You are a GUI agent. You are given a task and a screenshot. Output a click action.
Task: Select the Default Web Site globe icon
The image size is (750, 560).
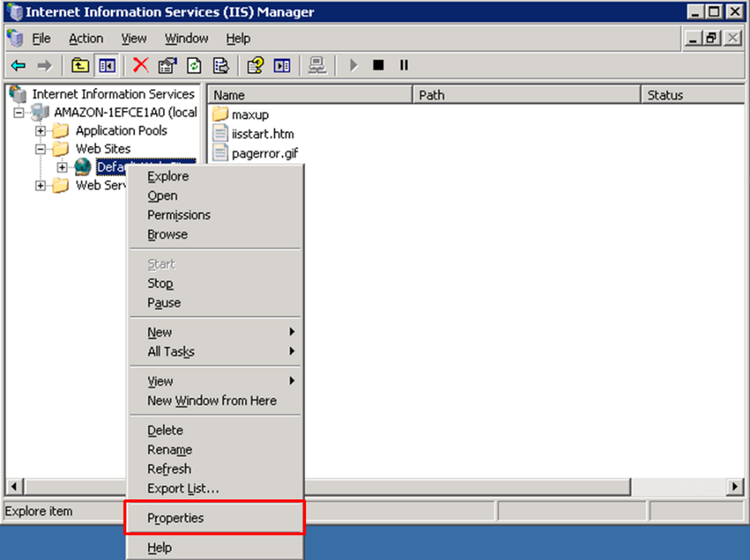[x=83, y=167]
